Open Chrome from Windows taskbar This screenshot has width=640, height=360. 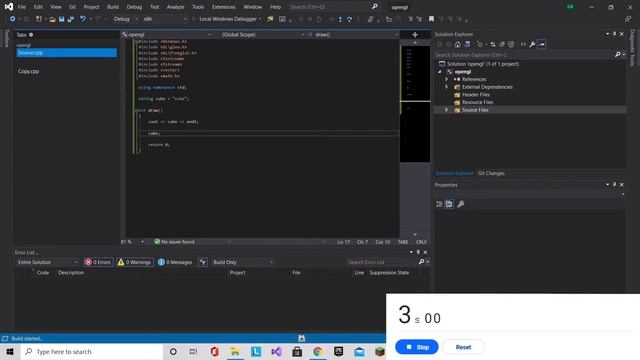coord(318,351)
